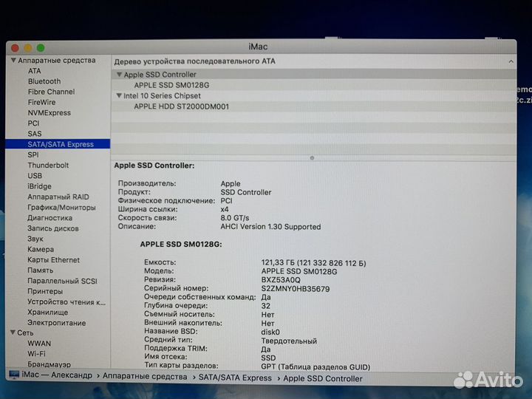Image resolution: width=532 pixels, height=399 pixels.
Task: Click the Дерево устройства последовательного ATA column header
Action: point(195,61)
